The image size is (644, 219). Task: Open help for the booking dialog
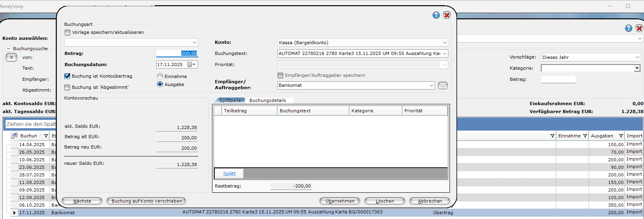(x=436, y=15)
